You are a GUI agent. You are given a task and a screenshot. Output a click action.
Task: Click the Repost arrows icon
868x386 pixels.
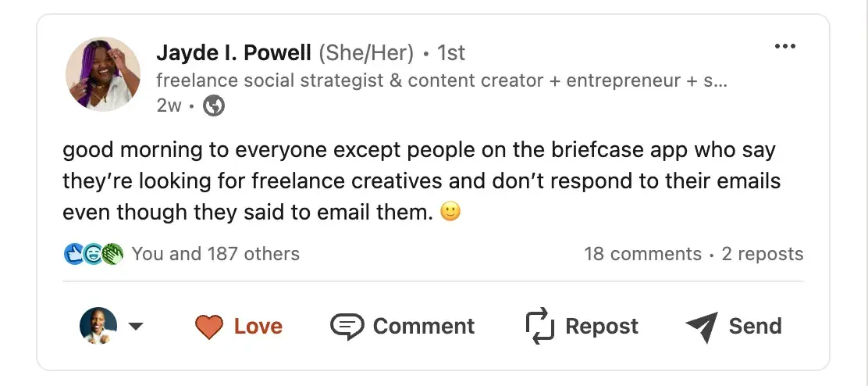(x=539, y=326)
